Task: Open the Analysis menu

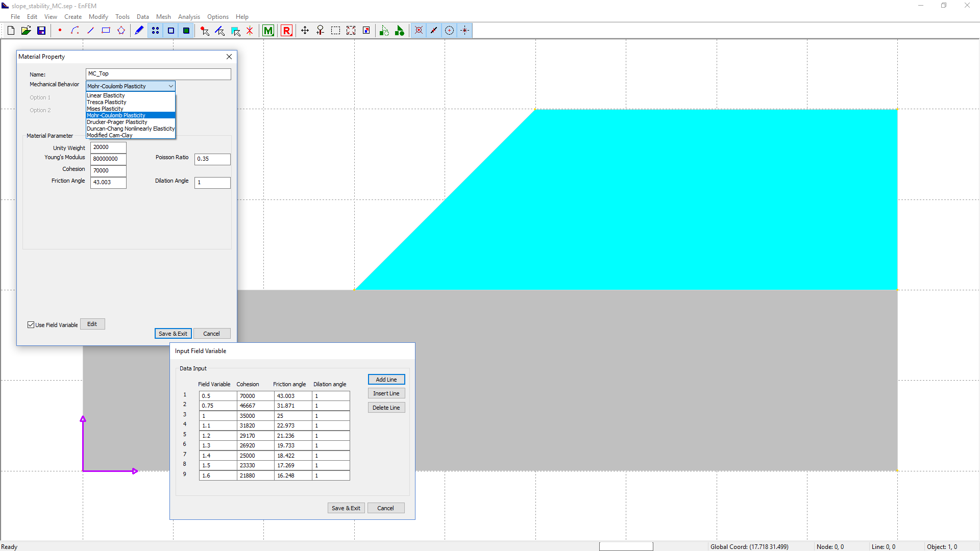Action: (x=189, y=17)
